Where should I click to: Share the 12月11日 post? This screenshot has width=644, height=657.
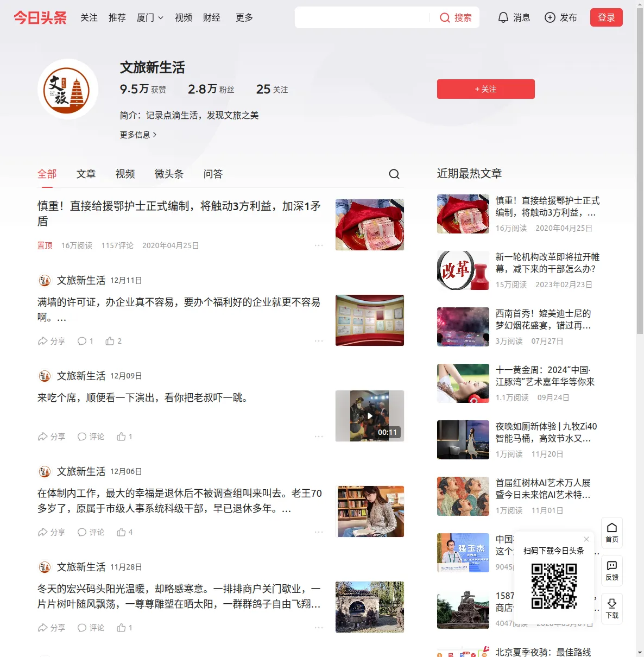[52, 341]
